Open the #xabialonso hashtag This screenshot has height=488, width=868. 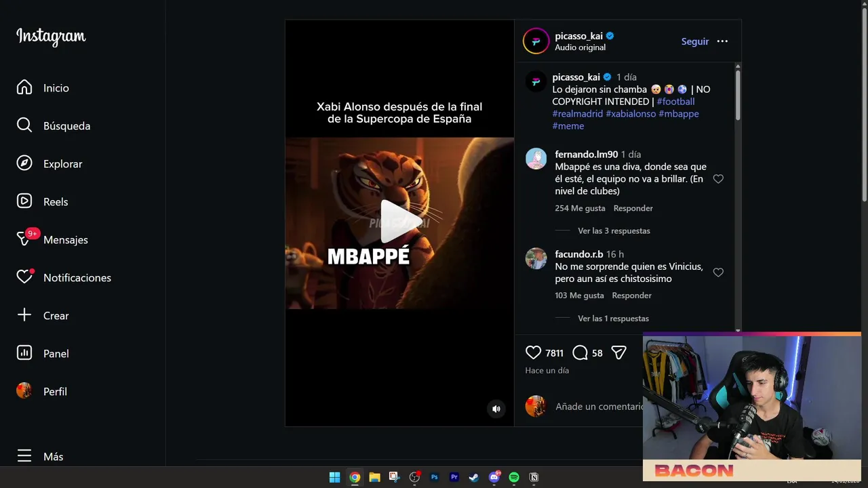point(631,114)
